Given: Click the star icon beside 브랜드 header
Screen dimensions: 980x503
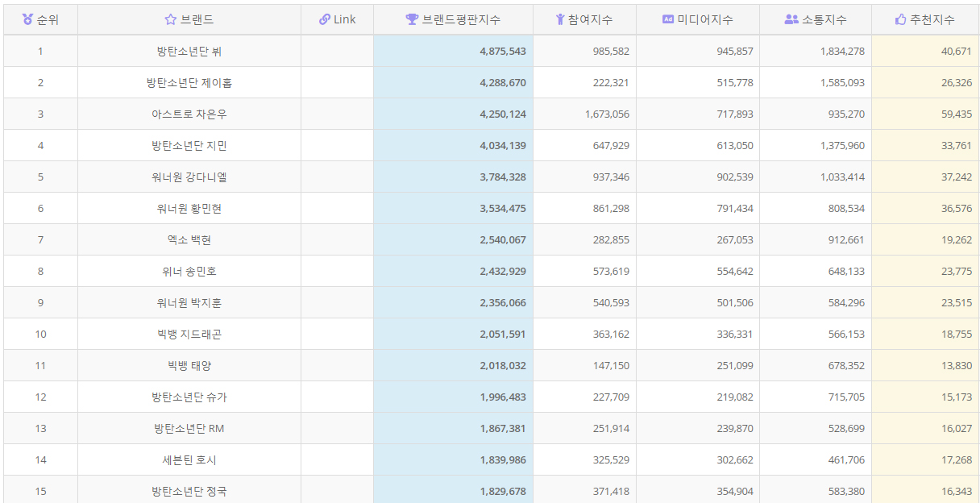Looking at the screenshot, I should [170, 19].
